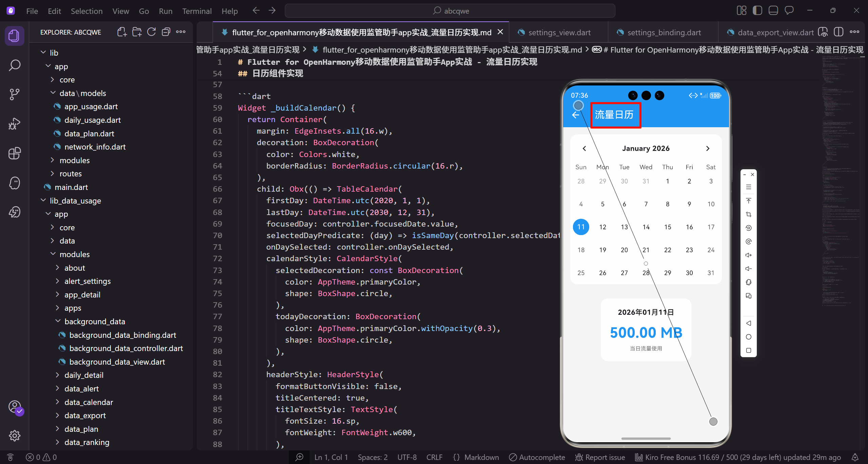Tap the emulator back triangle button
This screenshot has width=868, height=464.
(x=749, y=323)
